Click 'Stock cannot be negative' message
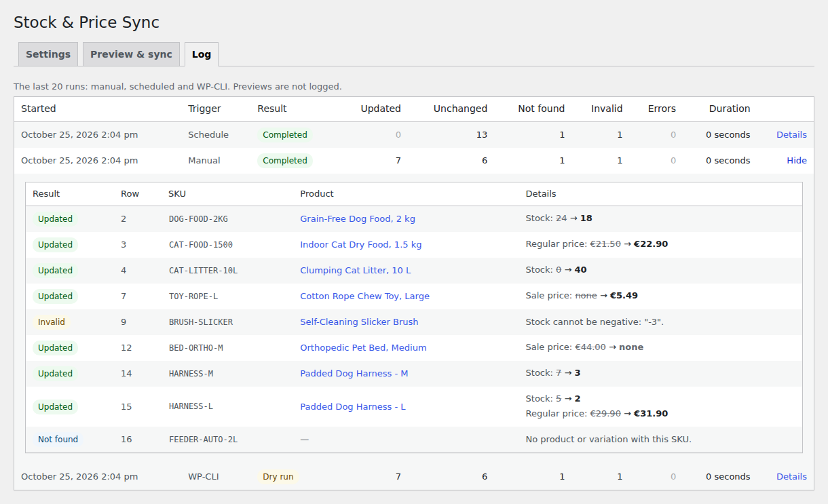Image resolution: width=828 pixels, height=504 pixels. coord(595,322)
